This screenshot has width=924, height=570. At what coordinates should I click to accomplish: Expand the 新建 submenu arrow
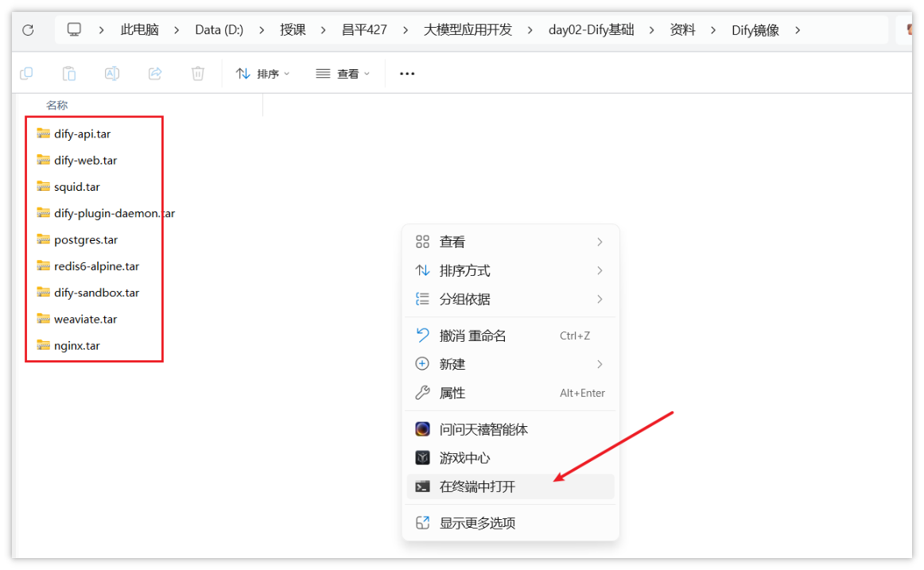coord(600,364)
